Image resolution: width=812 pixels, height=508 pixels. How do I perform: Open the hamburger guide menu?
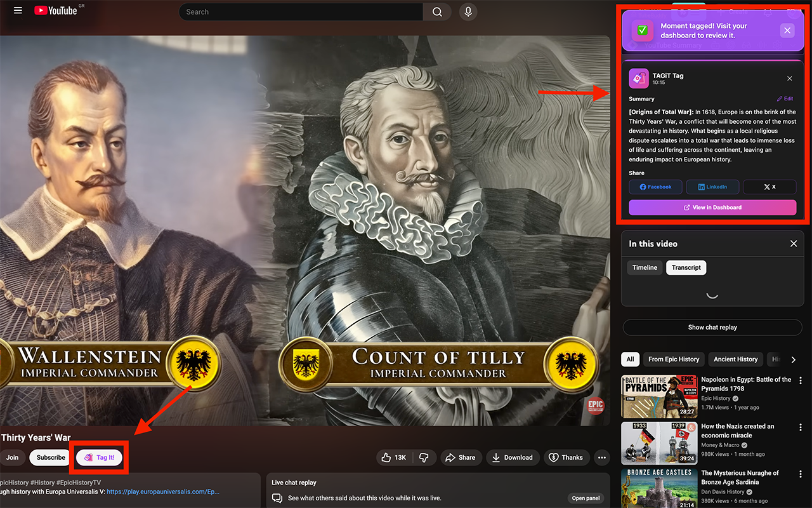17,10
